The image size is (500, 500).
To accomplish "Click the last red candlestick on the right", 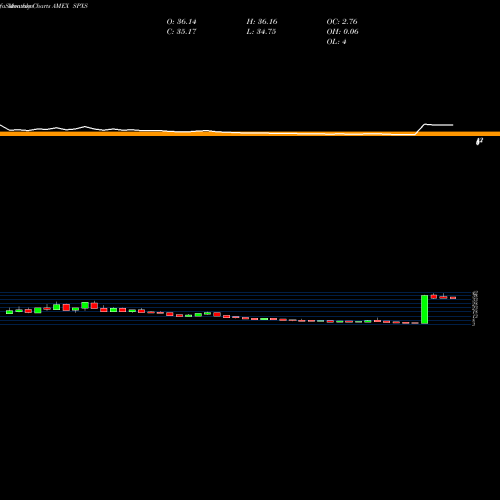I will (x=453, y=298).
